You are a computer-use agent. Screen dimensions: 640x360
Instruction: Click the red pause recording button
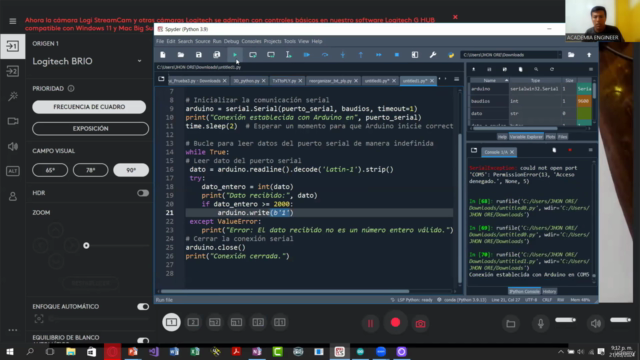coord(370,323)
